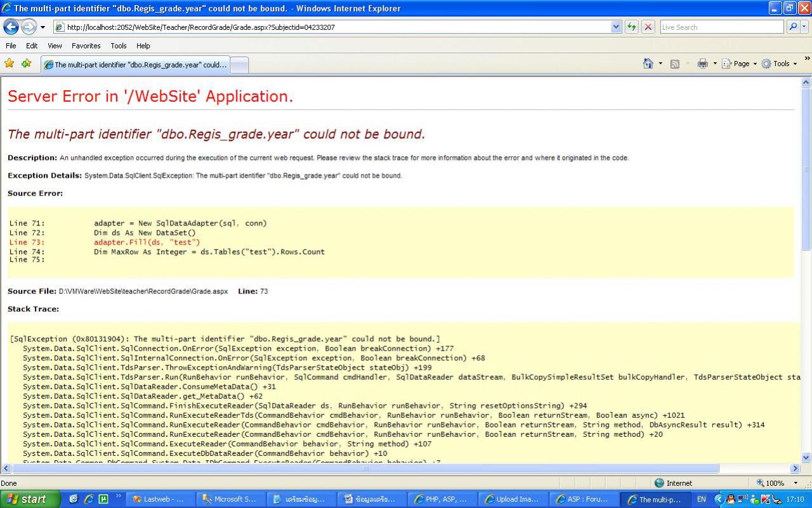Click the RSS Feeds icon
Viewport: 812px width, 508px height.
tap(675, 63)
